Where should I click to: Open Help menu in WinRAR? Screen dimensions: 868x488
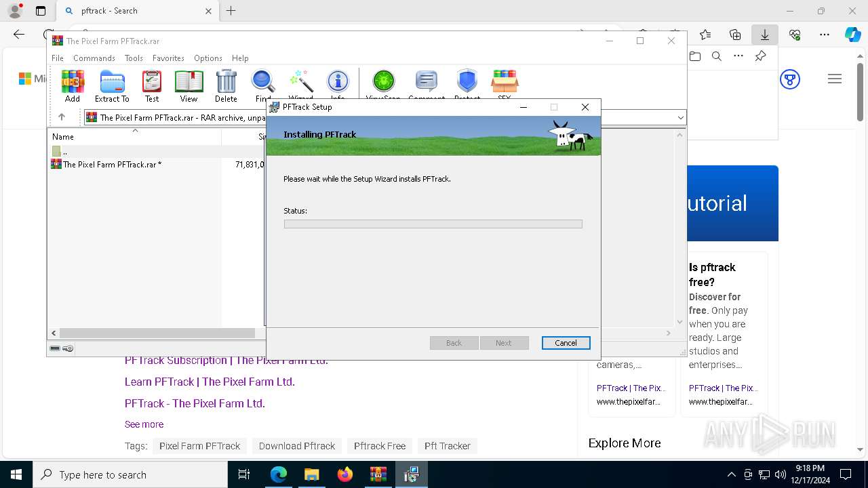tap(240, 58)
